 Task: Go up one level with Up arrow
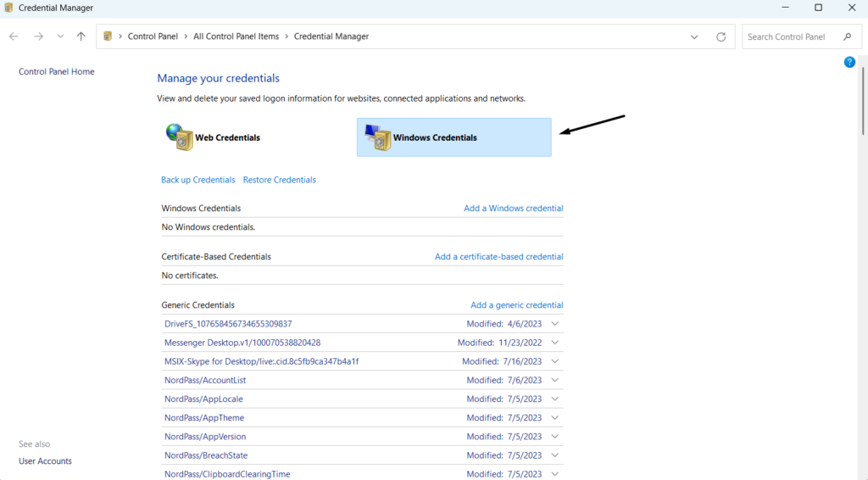[81, 36]
